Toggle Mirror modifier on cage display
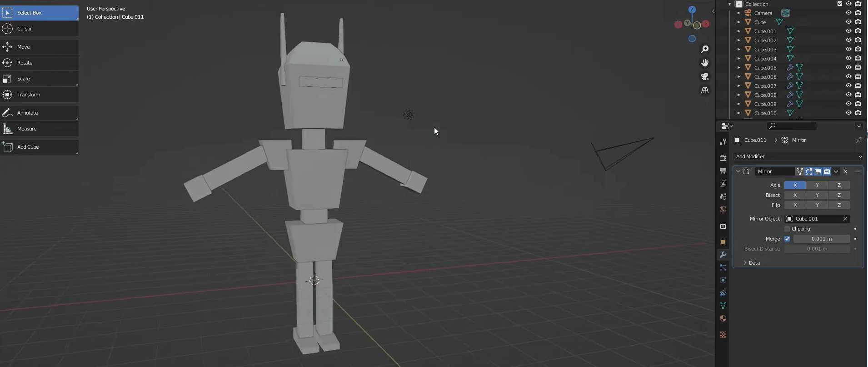The width and height of the screenshot is (868, 367). tap(800, 171)
